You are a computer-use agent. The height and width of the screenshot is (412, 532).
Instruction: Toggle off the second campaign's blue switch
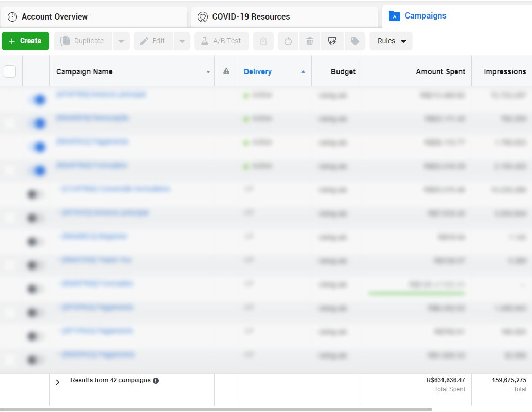[x=37, y=123]
